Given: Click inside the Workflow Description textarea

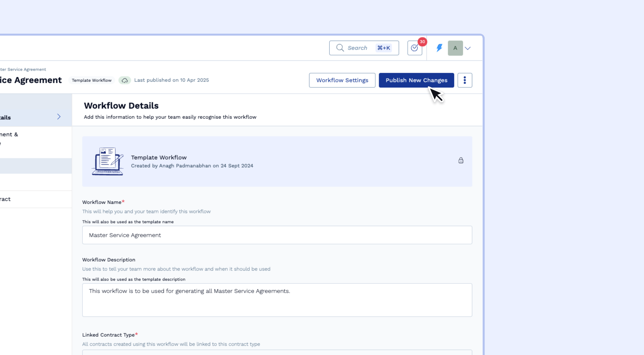Looking at the screenshot, I should click(x=277, y=300).
